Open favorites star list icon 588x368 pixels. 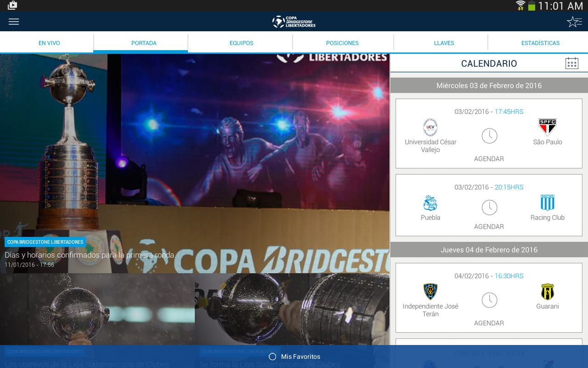(574, 22)
